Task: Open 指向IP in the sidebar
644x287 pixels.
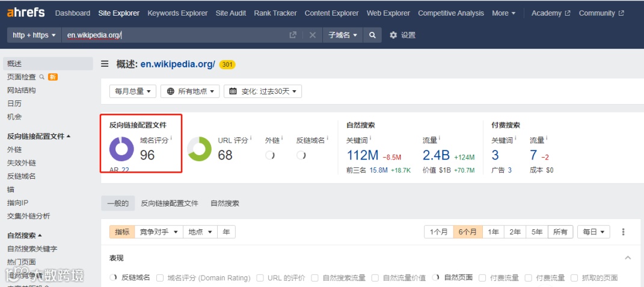Action: tap(17, 203)
